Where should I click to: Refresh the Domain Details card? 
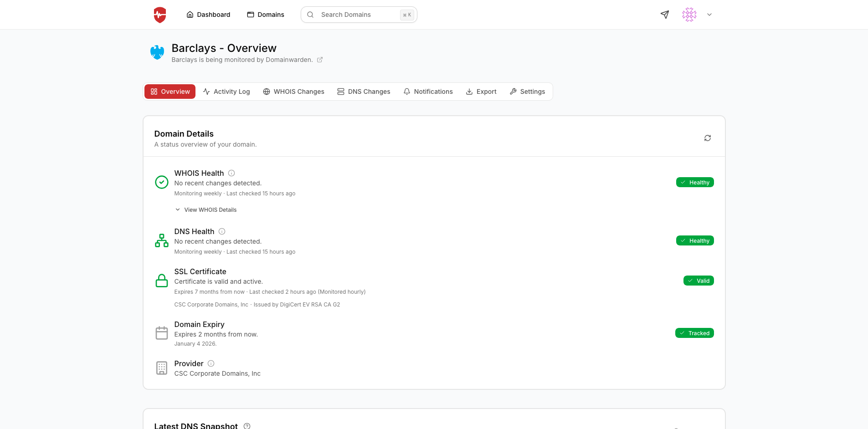coord(708,138)
